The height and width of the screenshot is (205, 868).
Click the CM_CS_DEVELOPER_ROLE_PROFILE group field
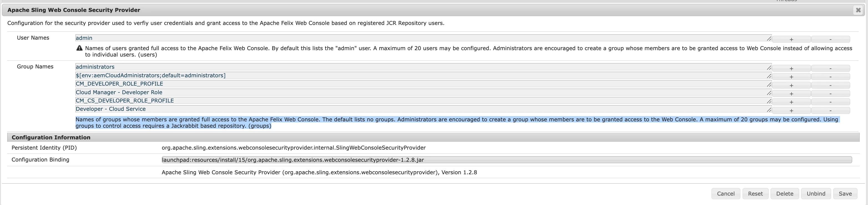(423, 101)
